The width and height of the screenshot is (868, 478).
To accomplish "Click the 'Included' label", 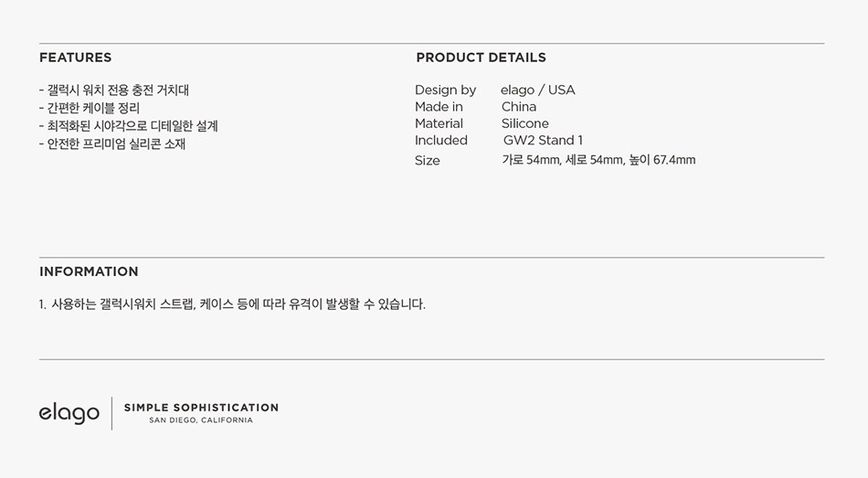I will [x=440, y=140].
